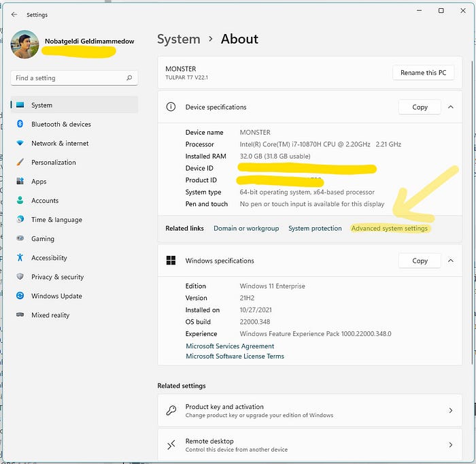Expand Product key and activation chevron
The width and height of the screenshot is (476, 464).
[451, 410]
